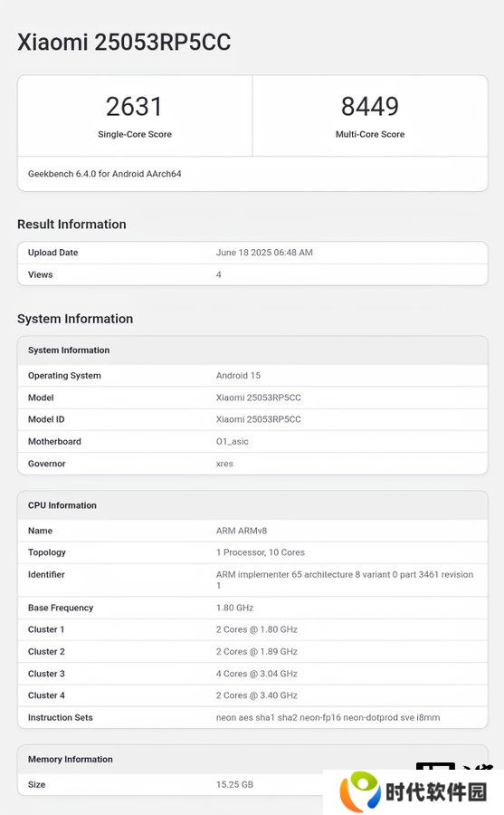
Task: Select the Android 15 value
Action: (x=239, y=375)
